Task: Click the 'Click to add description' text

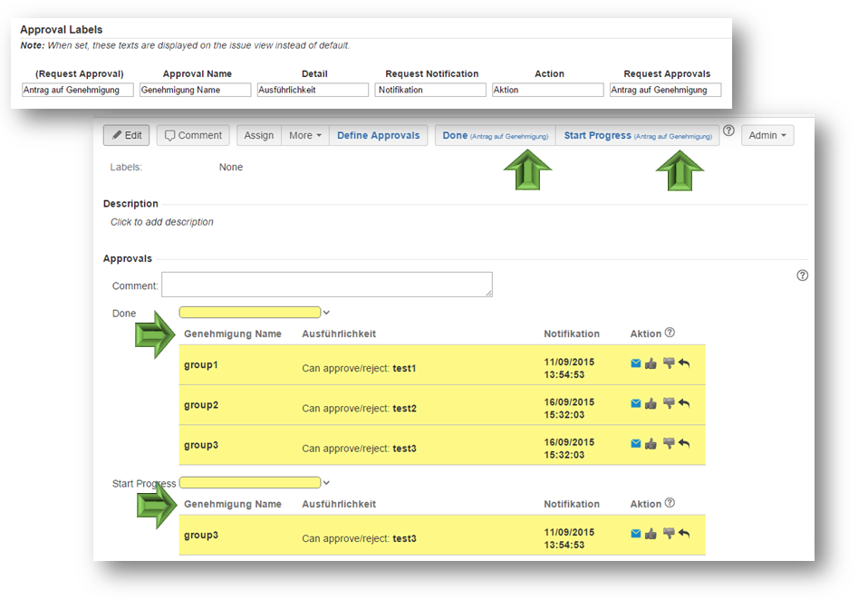Action: pyautogui.click(x=161, y=222)
